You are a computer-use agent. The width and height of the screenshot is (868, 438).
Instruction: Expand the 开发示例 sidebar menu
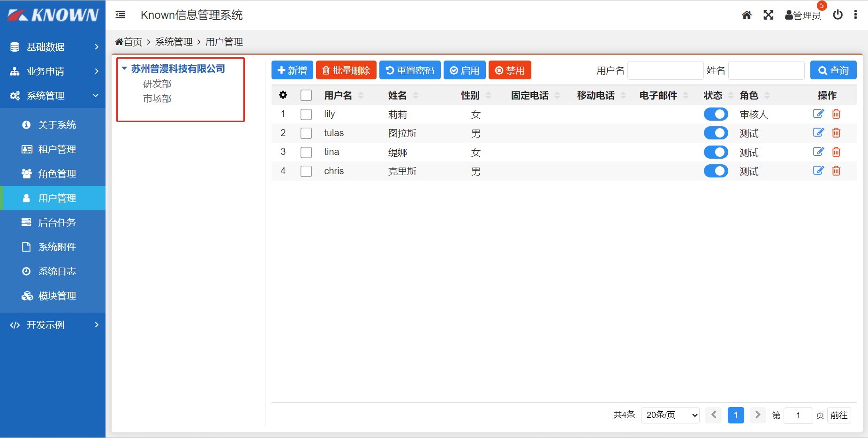[x=53, y=325]
